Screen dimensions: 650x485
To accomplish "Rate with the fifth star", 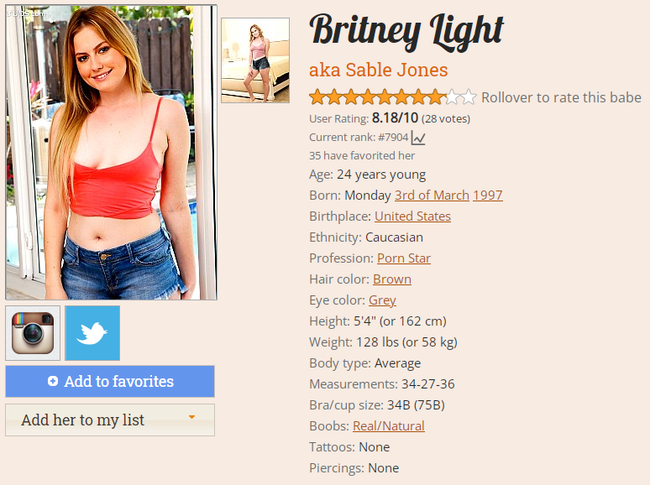I will click(x=385, y=97).
